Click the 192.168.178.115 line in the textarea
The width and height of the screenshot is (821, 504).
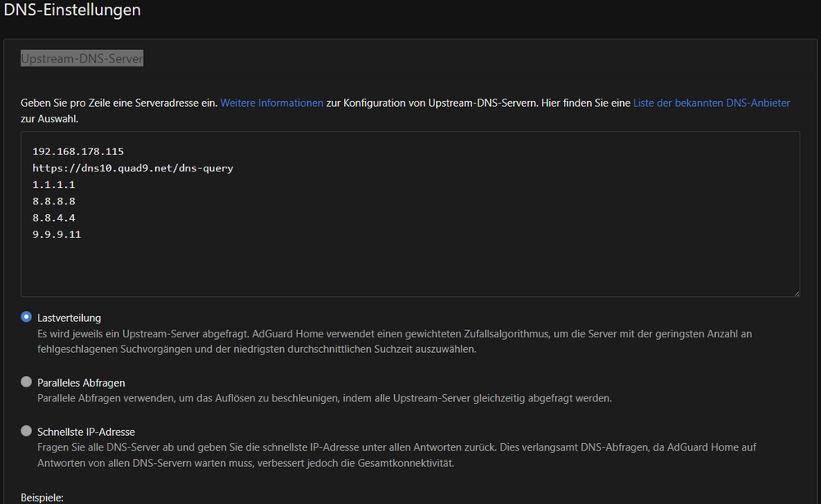pos(78,152)
